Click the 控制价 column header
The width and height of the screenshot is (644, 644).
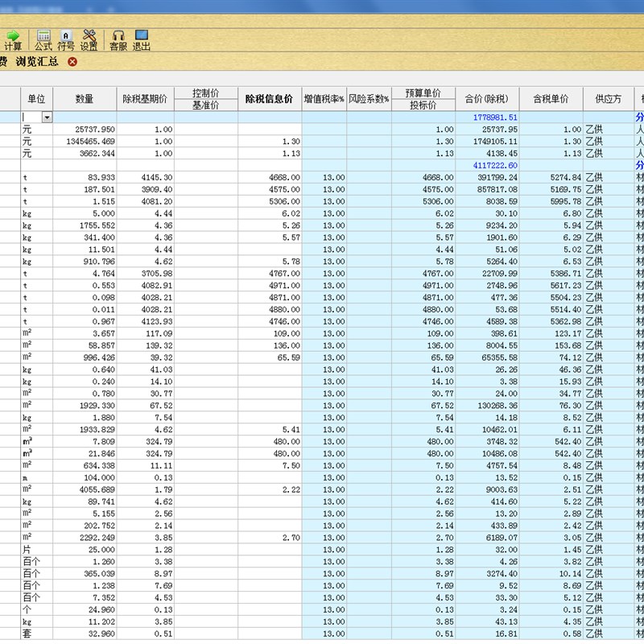tap(206, 93)
